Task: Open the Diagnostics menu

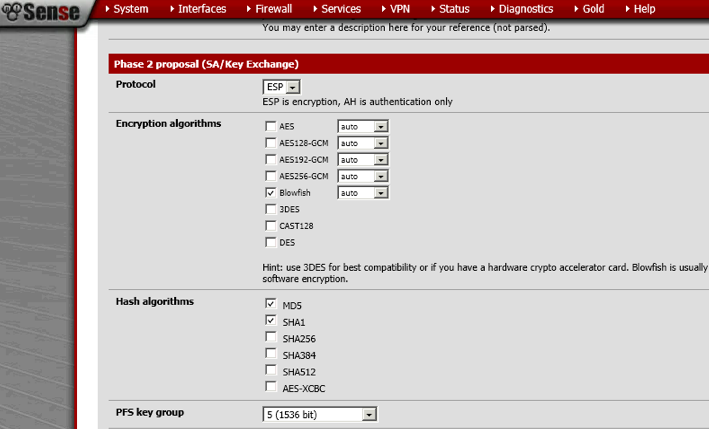Action: (522, 9)
